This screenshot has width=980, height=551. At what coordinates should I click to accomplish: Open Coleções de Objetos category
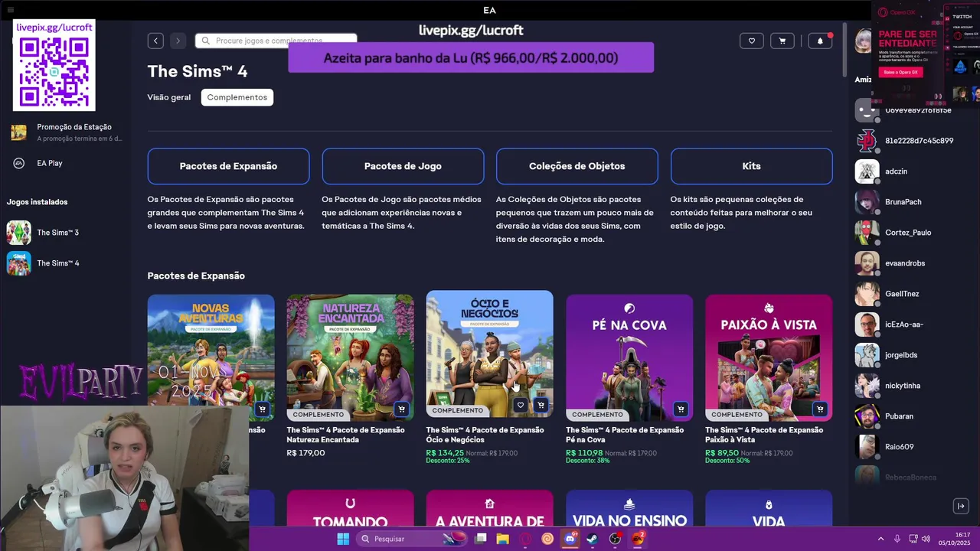tap(577, 166)
